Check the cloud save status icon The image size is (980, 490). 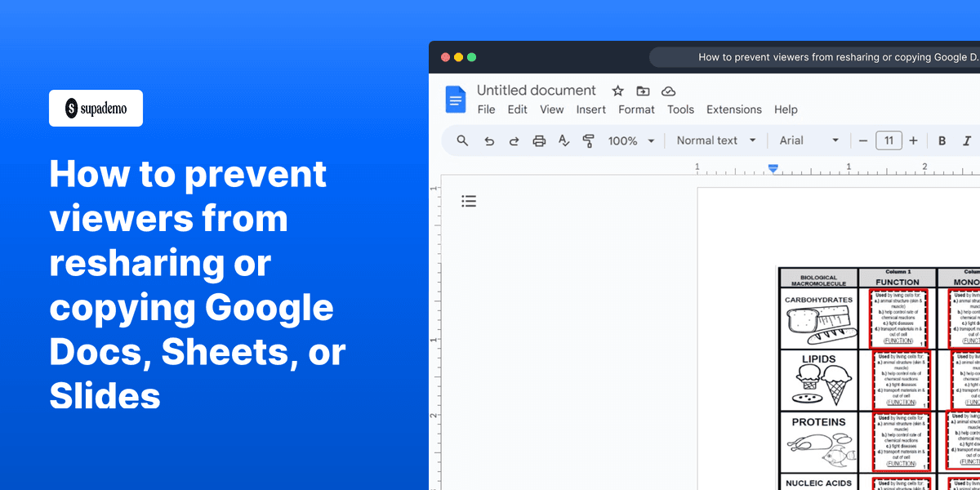point(669,91)
